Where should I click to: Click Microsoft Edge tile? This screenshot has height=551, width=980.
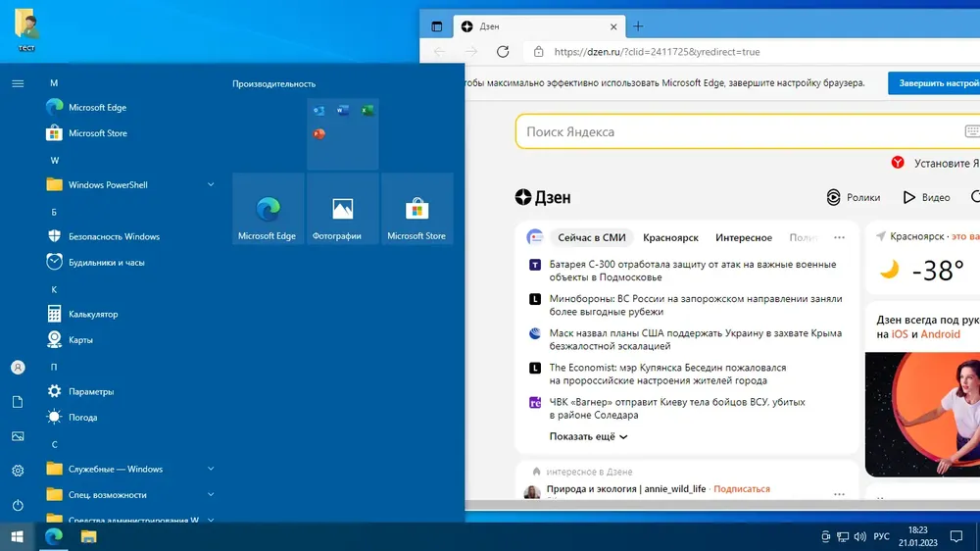(269, 208)
